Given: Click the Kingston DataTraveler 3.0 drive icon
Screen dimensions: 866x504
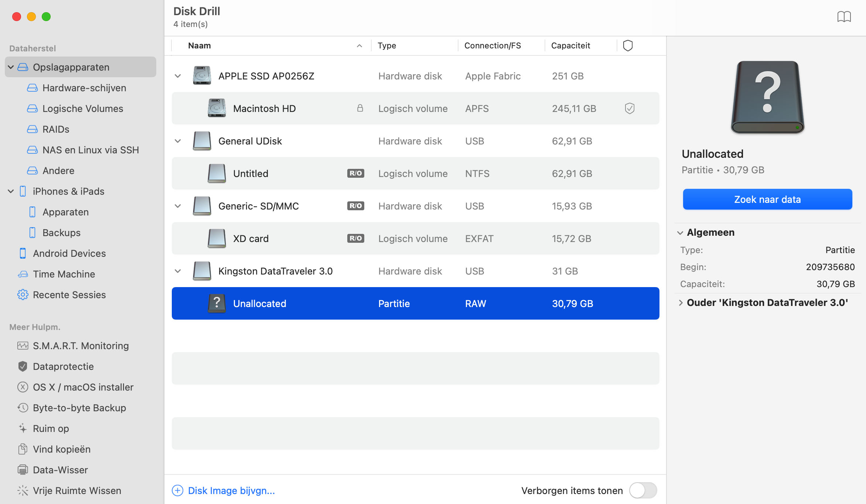Looking at the screenshot, I should tap(202, 271).
